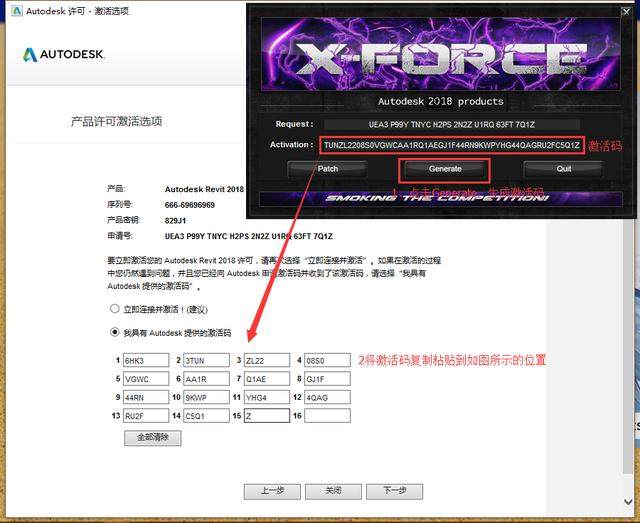Close the X-Force keygen window
The height and width of the screenshot is (523, 640).
[x=626, y=12]
